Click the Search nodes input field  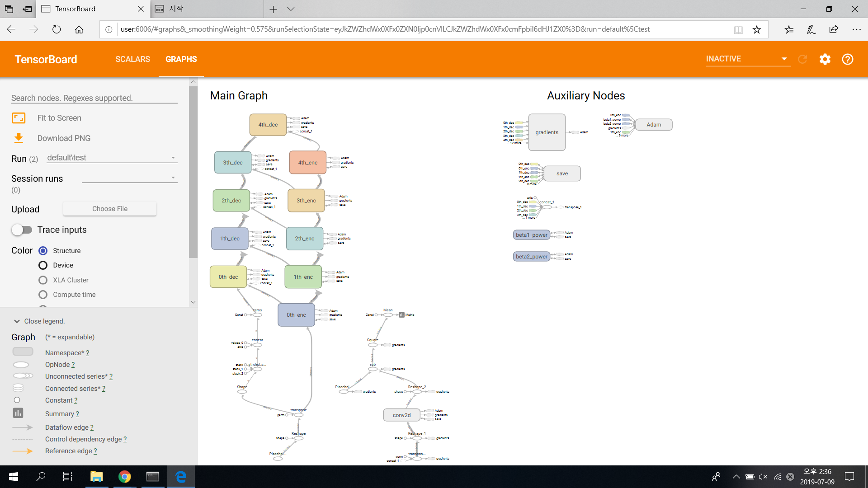click(94, 98)
